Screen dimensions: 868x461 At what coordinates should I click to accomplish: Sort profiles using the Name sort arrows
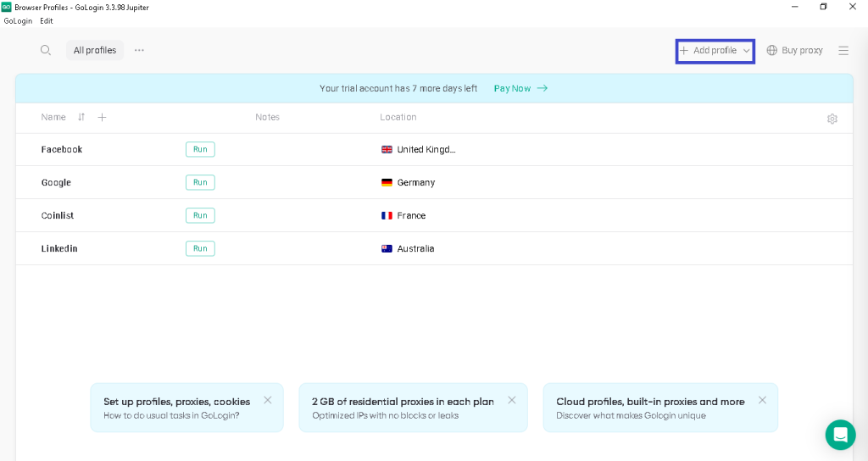(x=81, y=117)
